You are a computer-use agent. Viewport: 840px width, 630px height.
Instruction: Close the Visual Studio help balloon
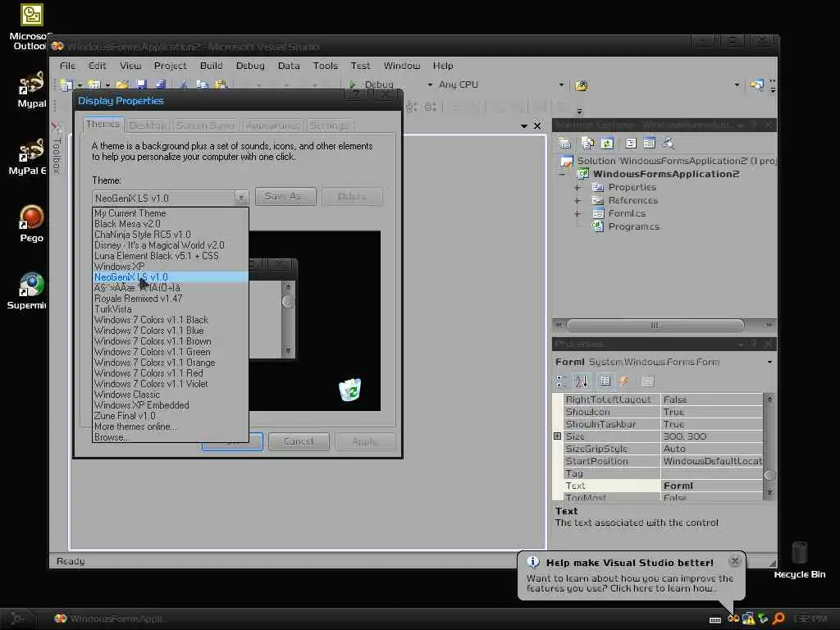[734, 561]
